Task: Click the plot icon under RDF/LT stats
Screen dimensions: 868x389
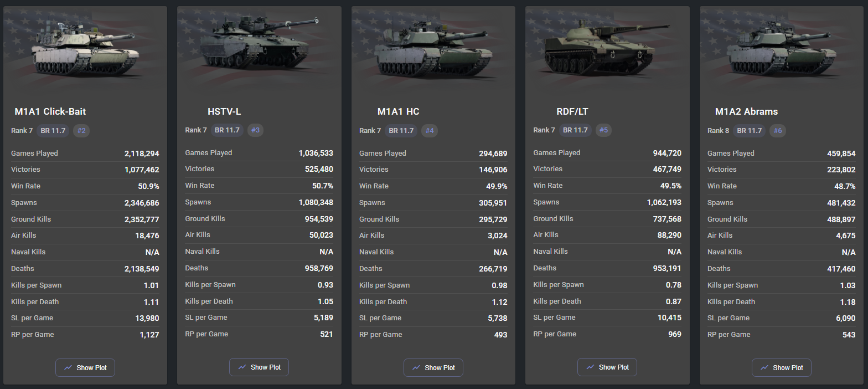Action: [x=590, y=367]
